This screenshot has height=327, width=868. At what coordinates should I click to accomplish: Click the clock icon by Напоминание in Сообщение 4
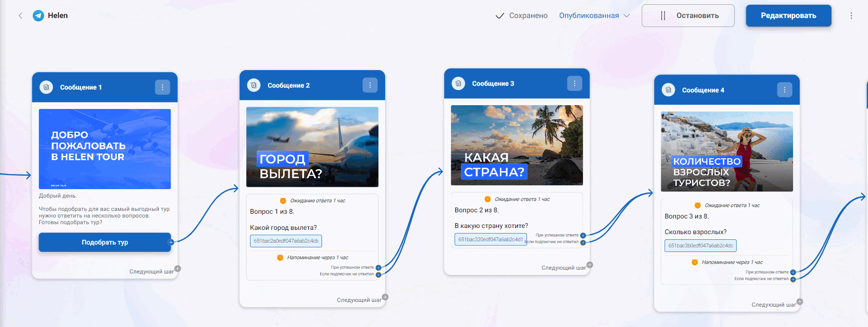(x=695, y=262)
